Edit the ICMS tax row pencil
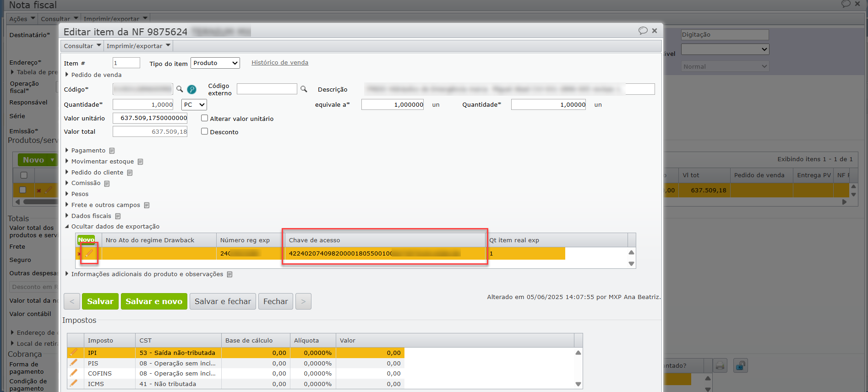The image size is (868, 392). (x=73, y=383)
